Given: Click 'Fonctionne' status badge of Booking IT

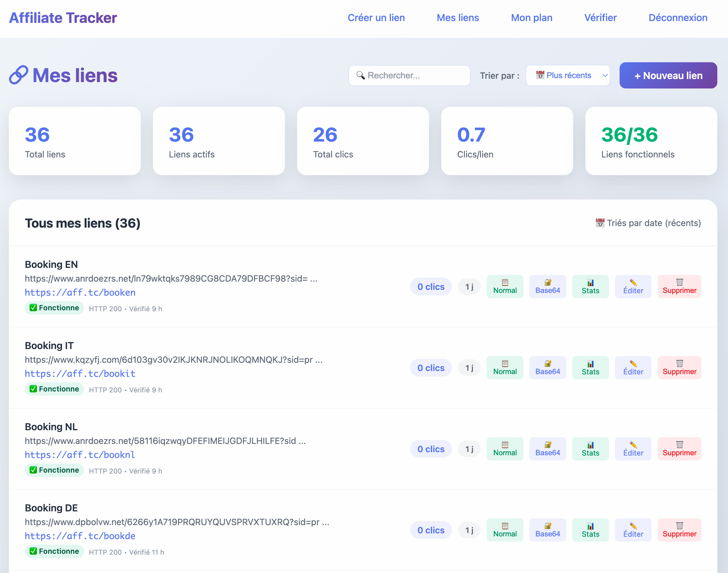Looking at the screenshot, I should coord(54,389).
